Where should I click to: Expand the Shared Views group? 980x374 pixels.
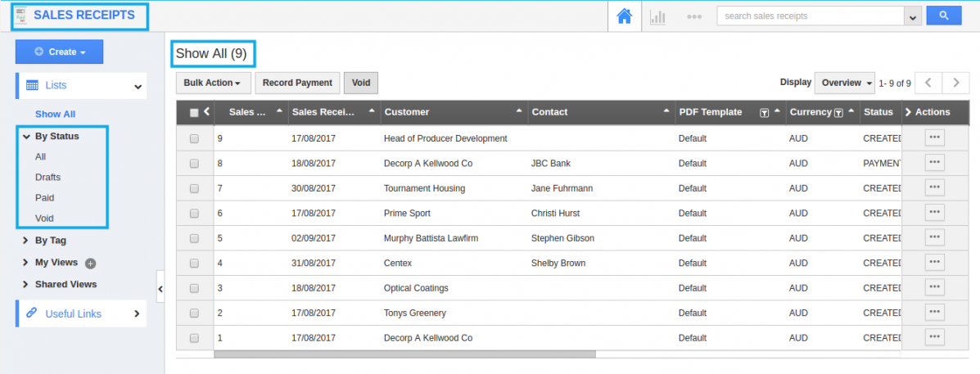point(25,284)
